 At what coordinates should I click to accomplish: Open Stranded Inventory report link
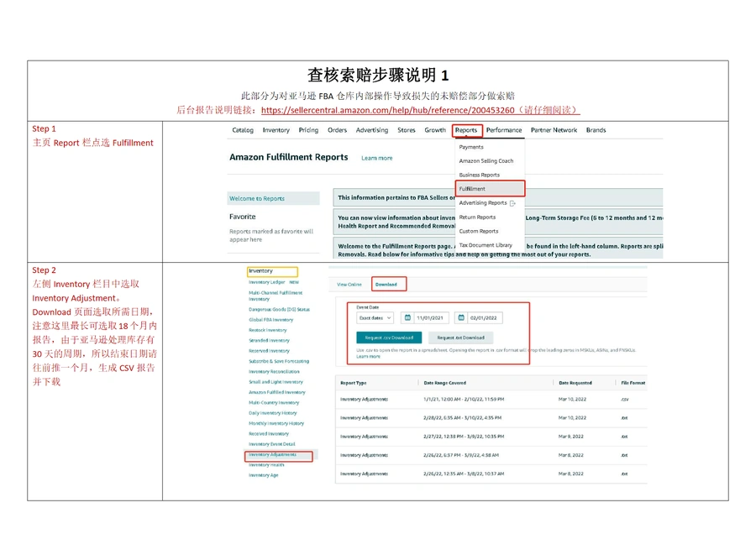269,340
